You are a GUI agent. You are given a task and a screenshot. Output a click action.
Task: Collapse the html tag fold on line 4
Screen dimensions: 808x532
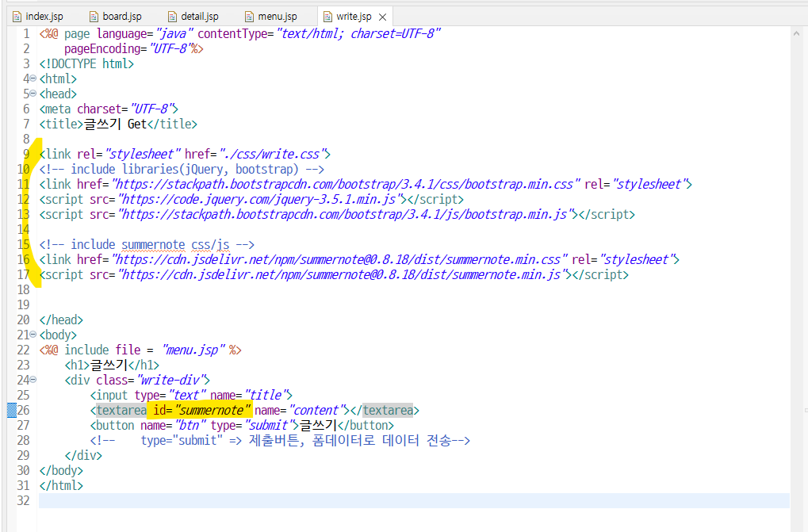33,78
